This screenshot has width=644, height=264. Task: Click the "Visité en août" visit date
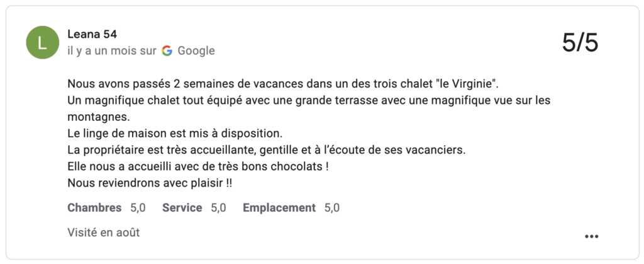pos(104,232)
